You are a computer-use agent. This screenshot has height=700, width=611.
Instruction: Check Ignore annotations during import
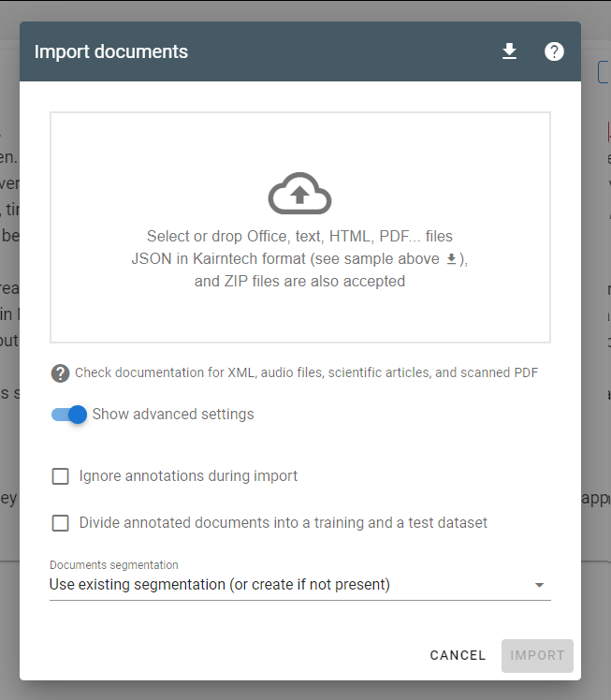60,476
